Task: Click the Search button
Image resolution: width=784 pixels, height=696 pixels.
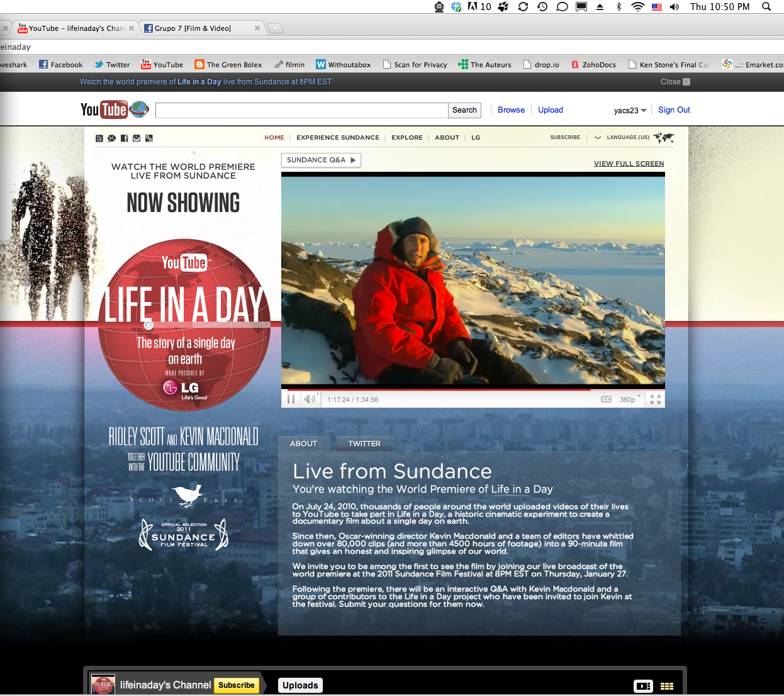Action: tap(464, 110)
